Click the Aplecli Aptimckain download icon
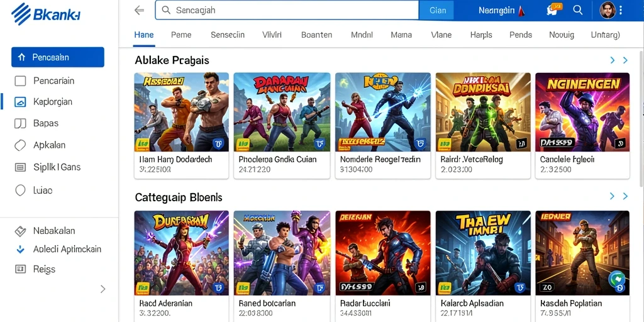The height and width of the screenshot is (322, 644). coord(20,249)
